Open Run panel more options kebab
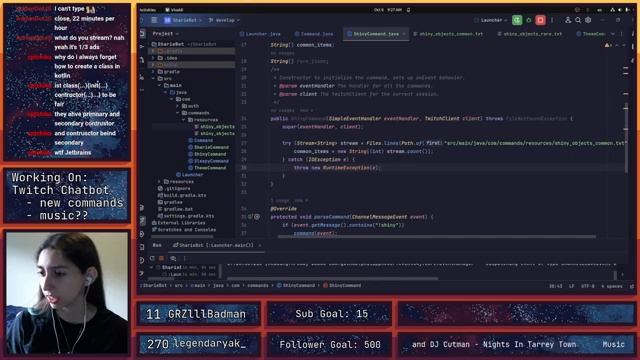Screen dimensions: 640x360 coord(184,258)
